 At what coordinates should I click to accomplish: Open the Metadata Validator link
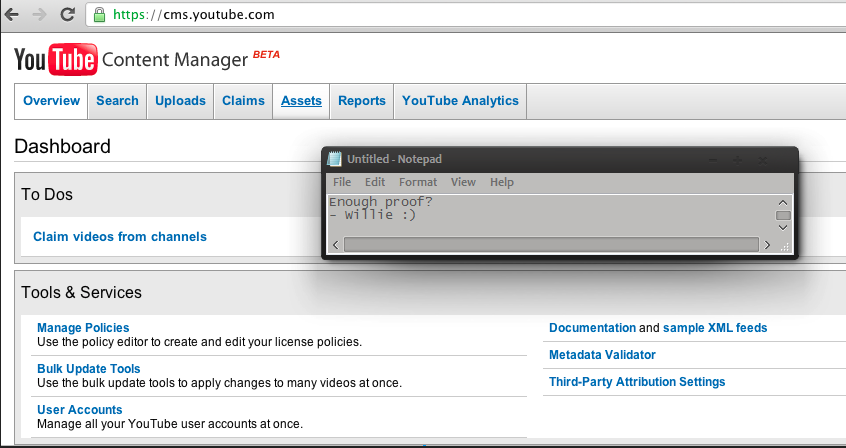point(602,355)
